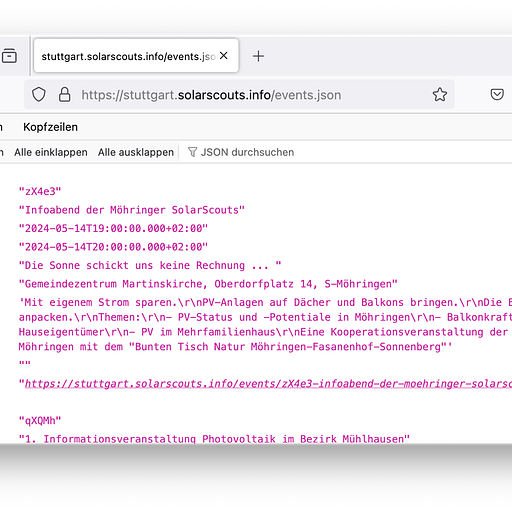Click Alle einklappen button

[51, 152]
